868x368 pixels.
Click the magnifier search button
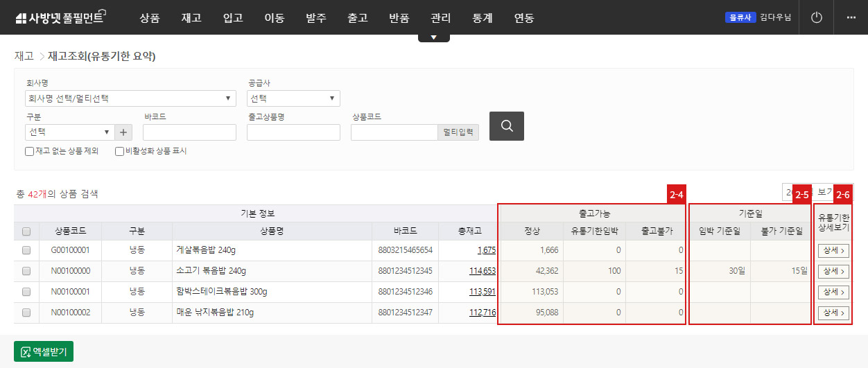click(507, 125)
